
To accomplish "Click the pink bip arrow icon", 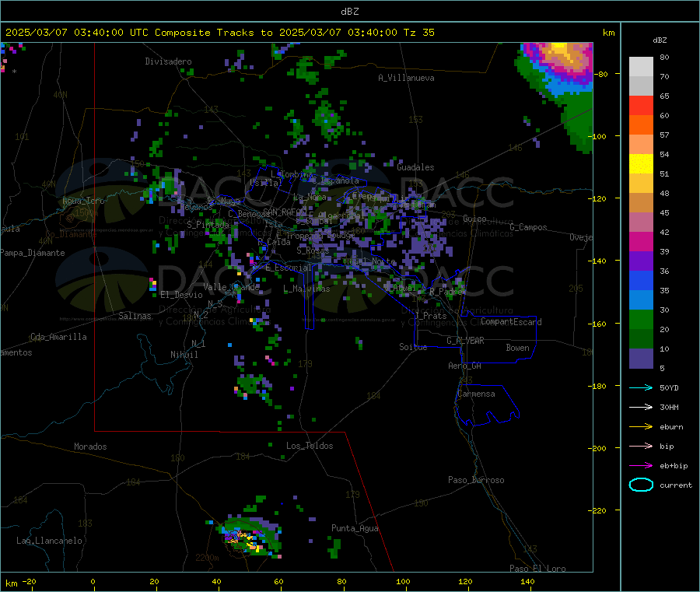I will pyautogui.click(x=641, y=446).
